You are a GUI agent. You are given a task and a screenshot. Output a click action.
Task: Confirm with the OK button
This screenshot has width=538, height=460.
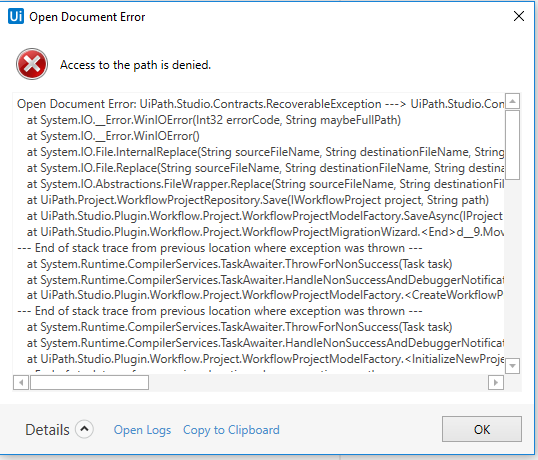pos(482,429)
